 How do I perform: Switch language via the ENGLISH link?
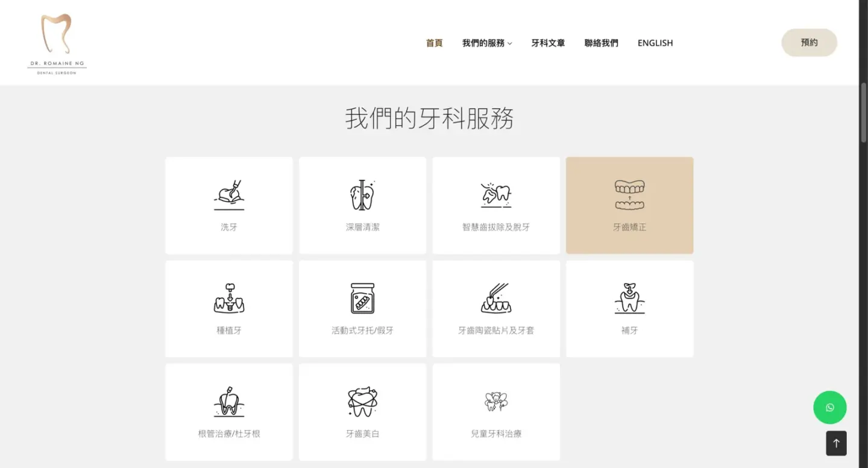point(655,43)
